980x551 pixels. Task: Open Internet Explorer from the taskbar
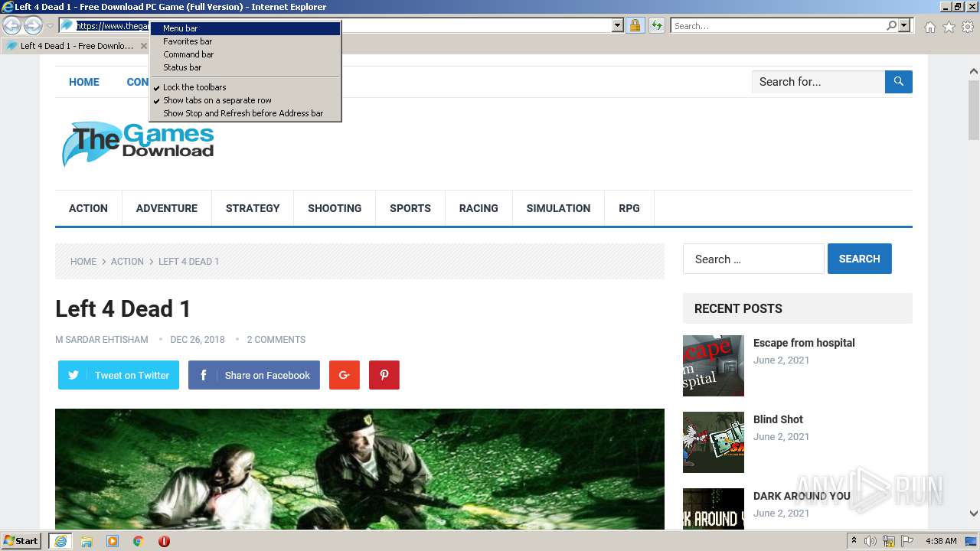[60, 541]
